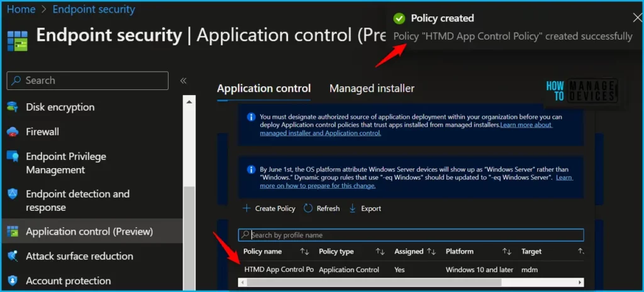Click info icon of managed installer notice
Screen dimensions: 644x292
pyautogui.click(x=252, y=117)
